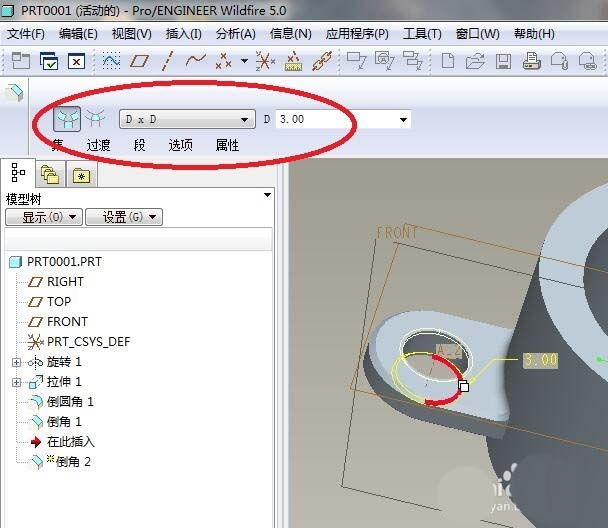Click the chain reference icon

(x=322, y=61)
